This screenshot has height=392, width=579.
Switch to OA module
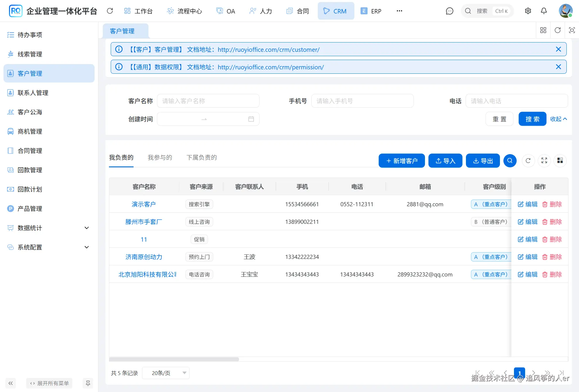pyautogui.click(x=226, y=11)
